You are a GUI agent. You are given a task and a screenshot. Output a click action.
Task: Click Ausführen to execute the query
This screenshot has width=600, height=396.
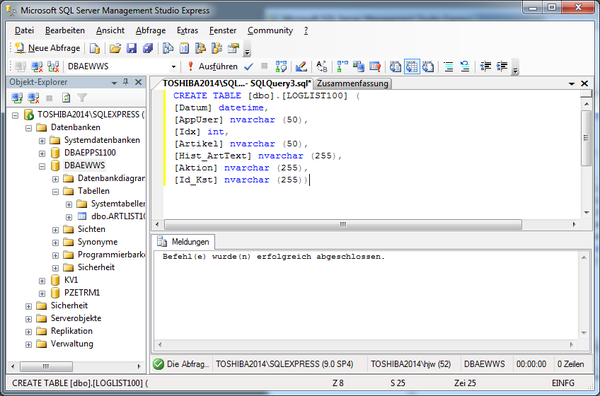212,67
